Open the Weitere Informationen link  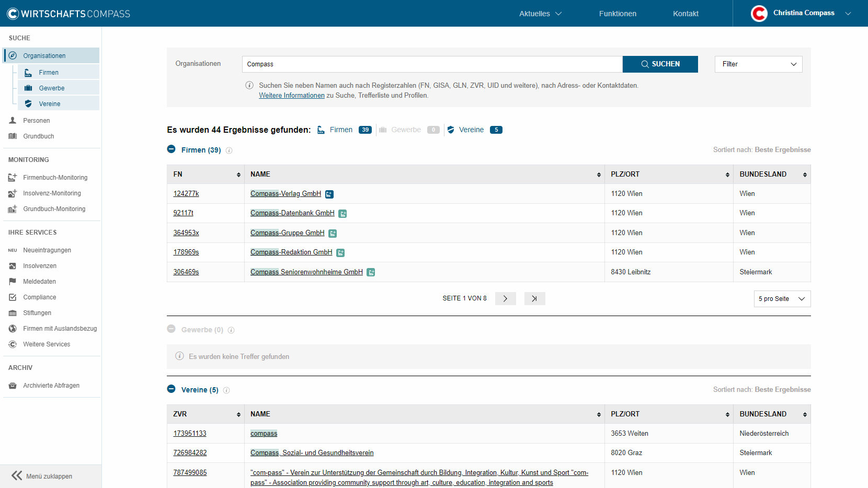pos(292,96)
